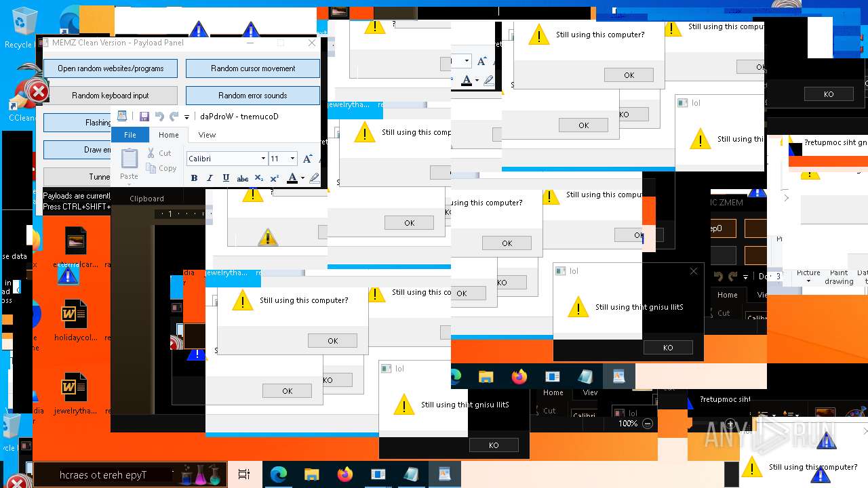
Task: Click the 'Payloads are currently' status text
Action: 77,196
